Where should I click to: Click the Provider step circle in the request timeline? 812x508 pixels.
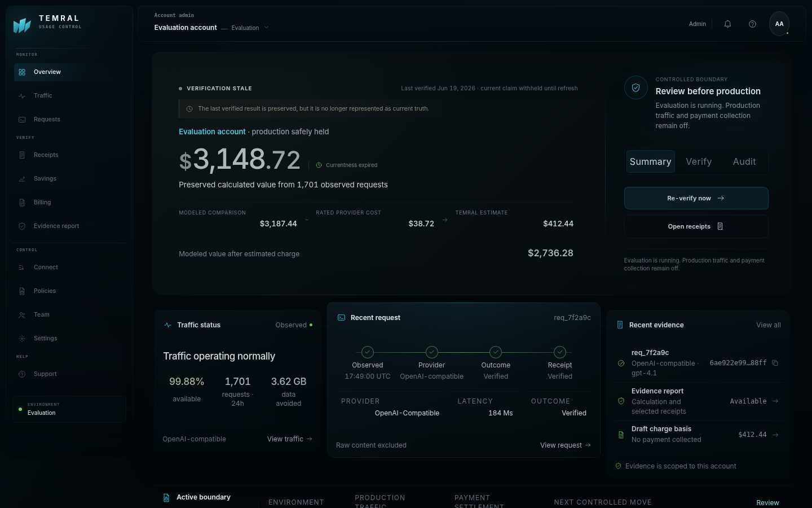[432, 352]
